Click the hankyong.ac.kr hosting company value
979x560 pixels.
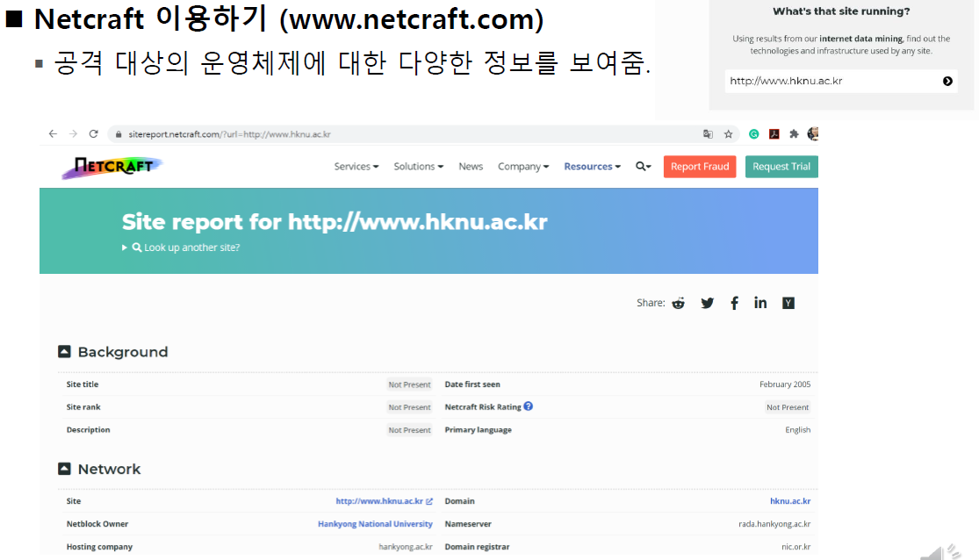click(406, 547)
